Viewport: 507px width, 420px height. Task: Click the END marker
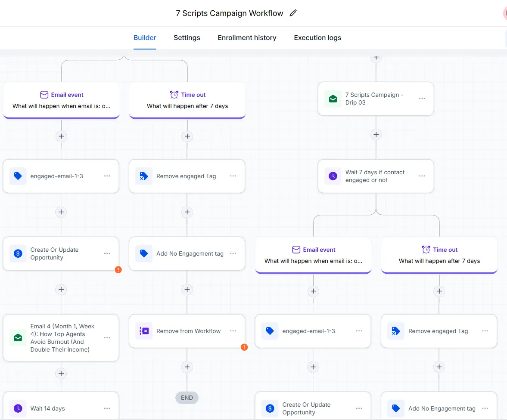click(x=187, y=398)
